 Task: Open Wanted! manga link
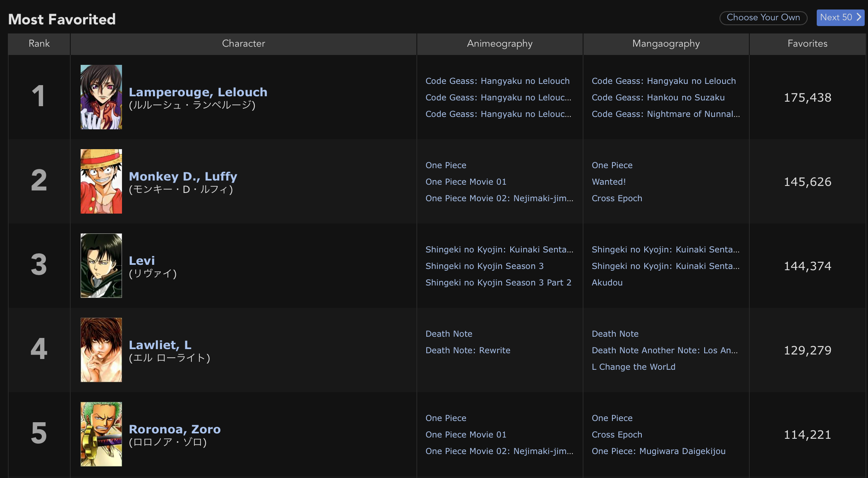click(x=609, y=182)
